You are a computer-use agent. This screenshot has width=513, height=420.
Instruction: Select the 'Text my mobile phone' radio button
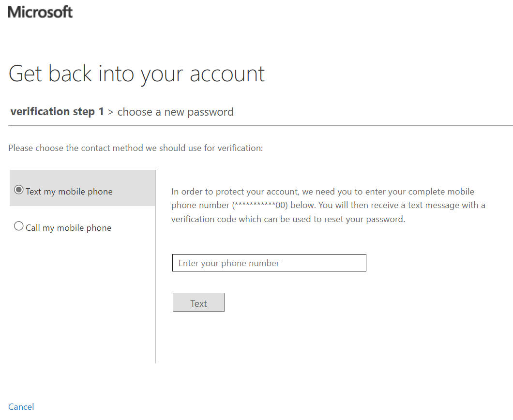coord(19,190)
